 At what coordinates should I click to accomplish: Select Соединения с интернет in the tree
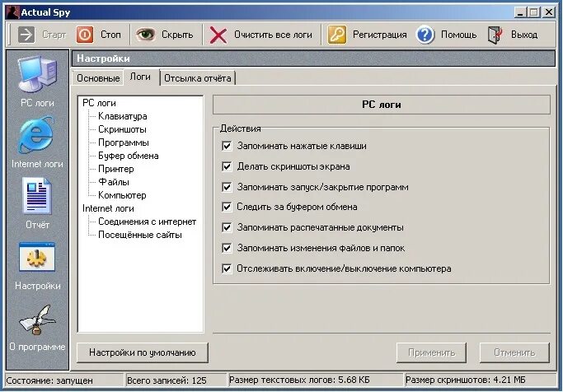coord(148,222)
